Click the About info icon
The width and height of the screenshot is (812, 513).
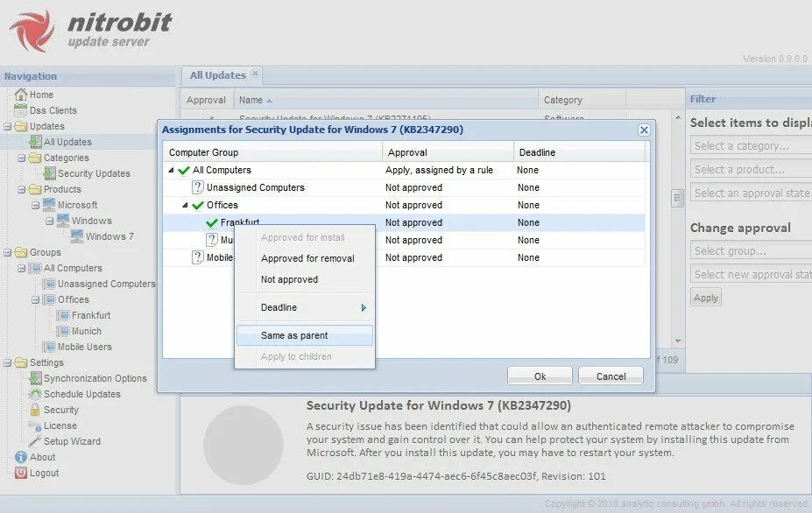pos(21,457)
